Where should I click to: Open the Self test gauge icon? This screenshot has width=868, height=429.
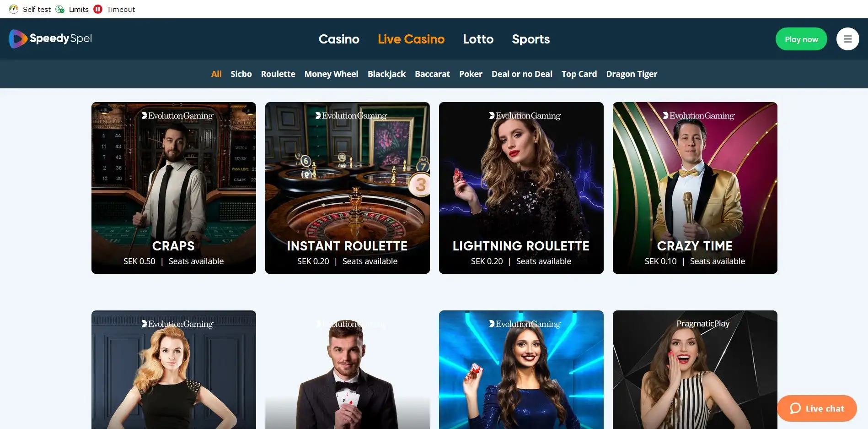tap(14, 9)
